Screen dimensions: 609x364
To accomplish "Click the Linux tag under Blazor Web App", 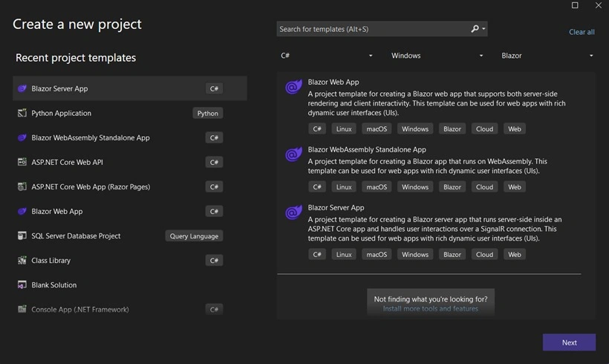I will pyautogui.click(x=344, y=129).
